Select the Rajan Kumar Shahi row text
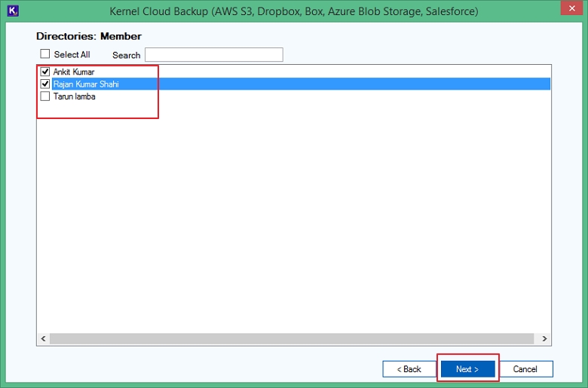Screen dimensions: 588x388 [x=86, y=84]
